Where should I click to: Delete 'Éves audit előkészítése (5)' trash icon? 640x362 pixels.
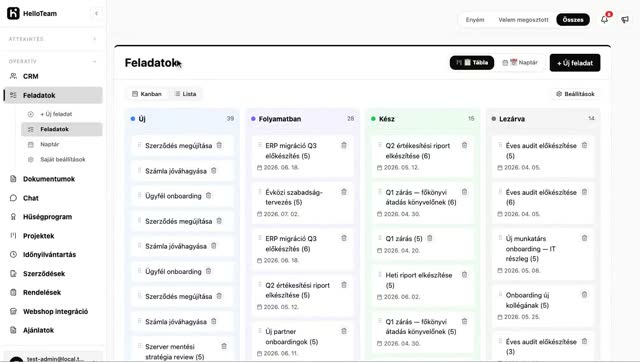(x=584, y=145)
